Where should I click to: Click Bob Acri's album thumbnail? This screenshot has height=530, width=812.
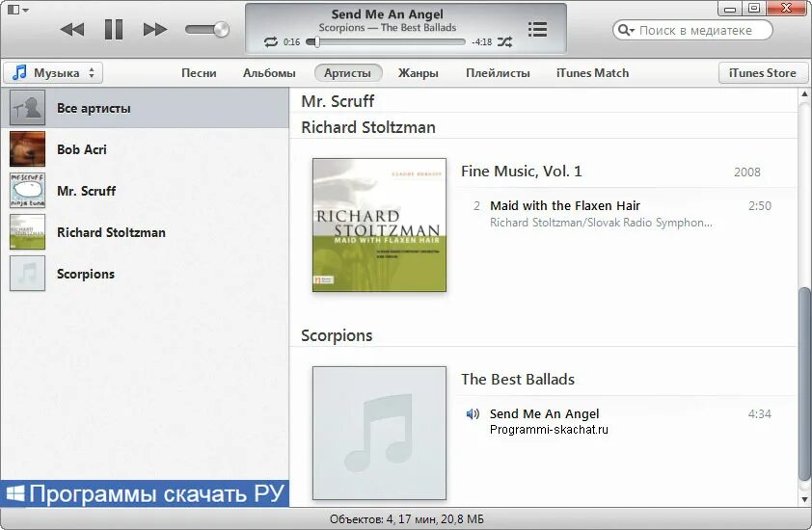pyautogui.click(x=27, y=149)
